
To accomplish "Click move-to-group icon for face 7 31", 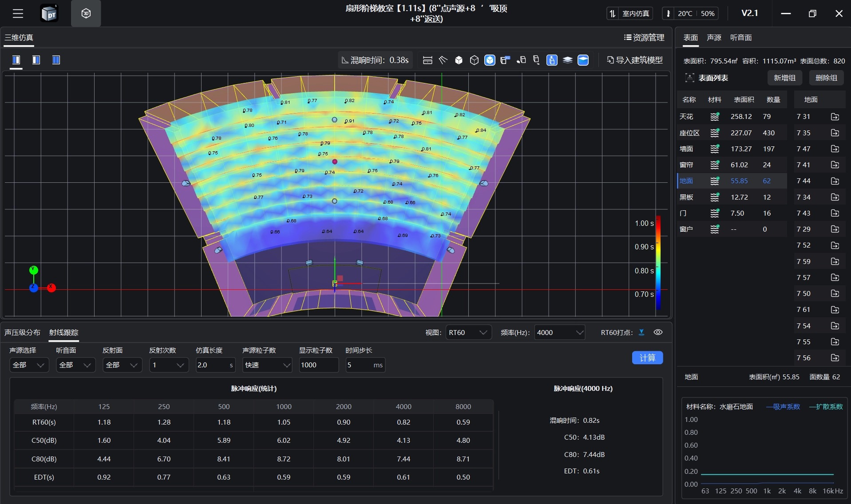I will [x=835, y=117].
